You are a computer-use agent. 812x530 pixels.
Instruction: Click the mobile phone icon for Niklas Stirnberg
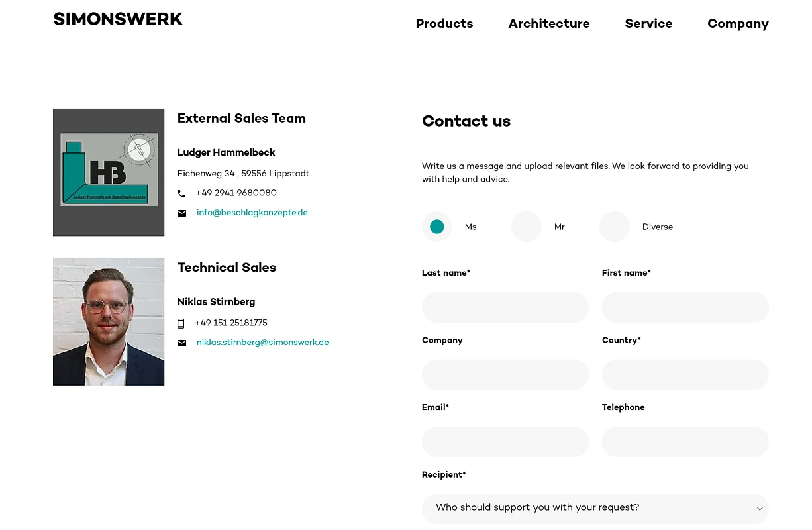click(181, 323)
